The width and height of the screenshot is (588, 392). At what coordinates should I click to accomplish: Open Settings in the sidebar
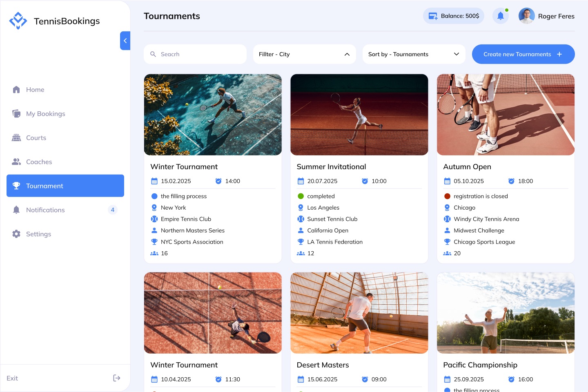click(x=65, y=234)
